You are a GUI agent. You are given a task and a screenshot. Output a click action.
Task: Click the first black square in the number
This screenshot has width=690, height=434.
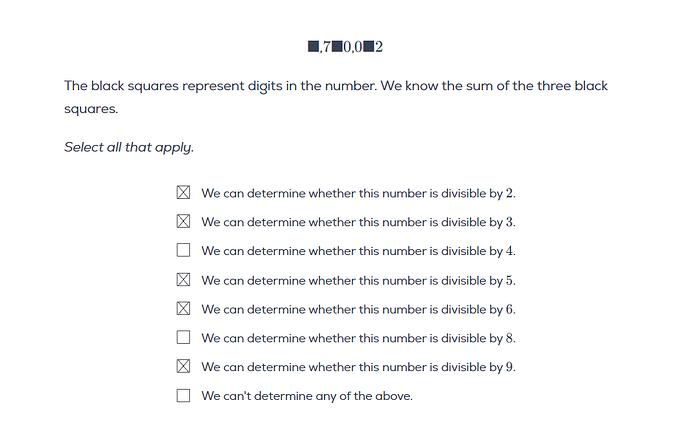point(313,46)
